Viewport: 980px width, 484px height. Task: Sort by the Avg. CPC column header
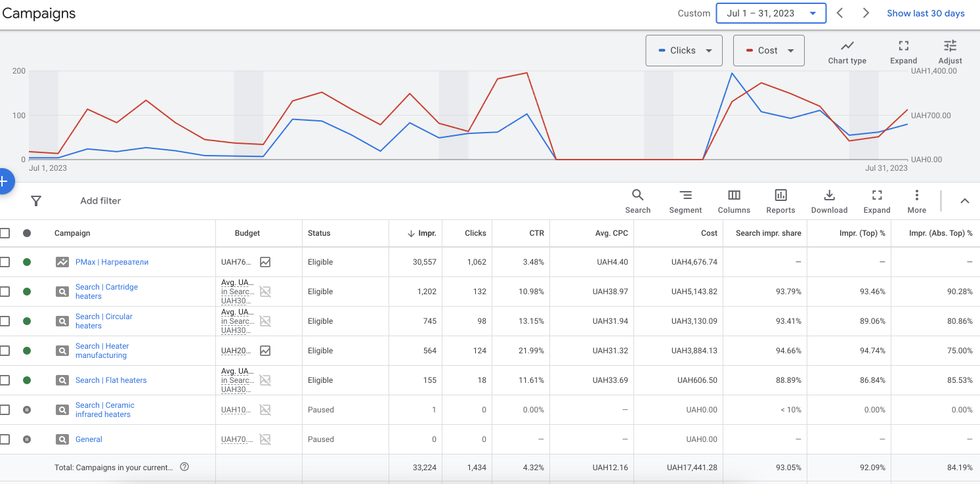click(x=611, y=233)
